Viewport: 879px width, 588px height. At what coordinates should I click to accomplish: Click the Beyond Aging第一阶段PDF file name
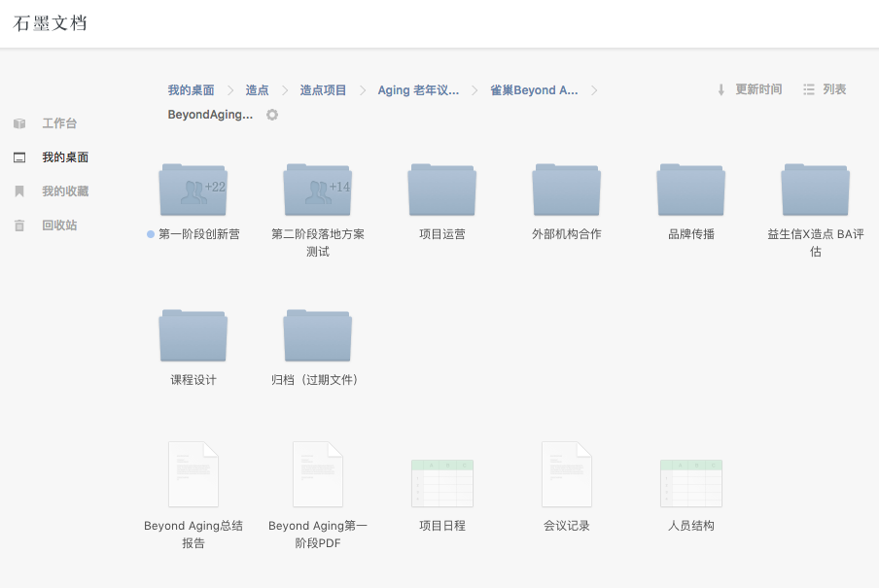(318, 535)
